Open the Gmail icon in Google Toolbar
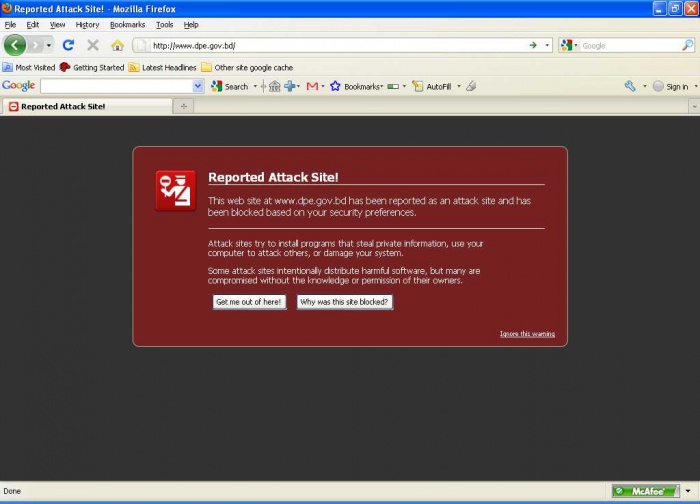This screenshot has width=700, height=504. tap(312, 87)
